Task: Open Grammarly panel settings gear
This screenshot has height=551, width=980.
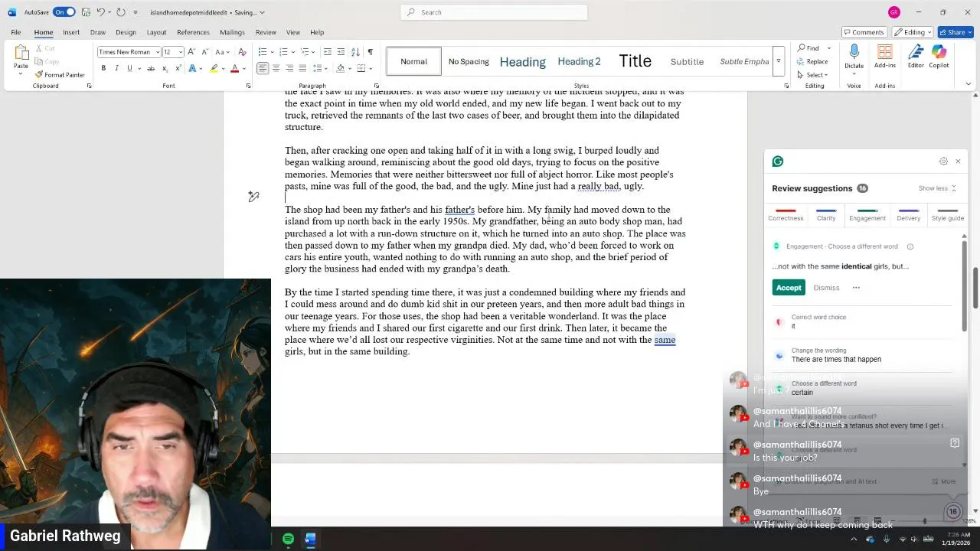Action: point(943,161)
